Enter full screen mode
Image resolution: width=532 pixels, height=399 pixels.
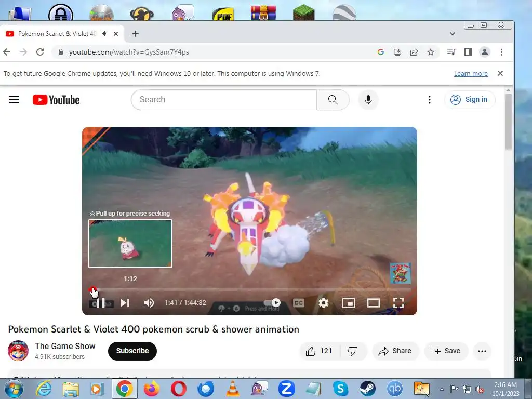tap(398, 303)
